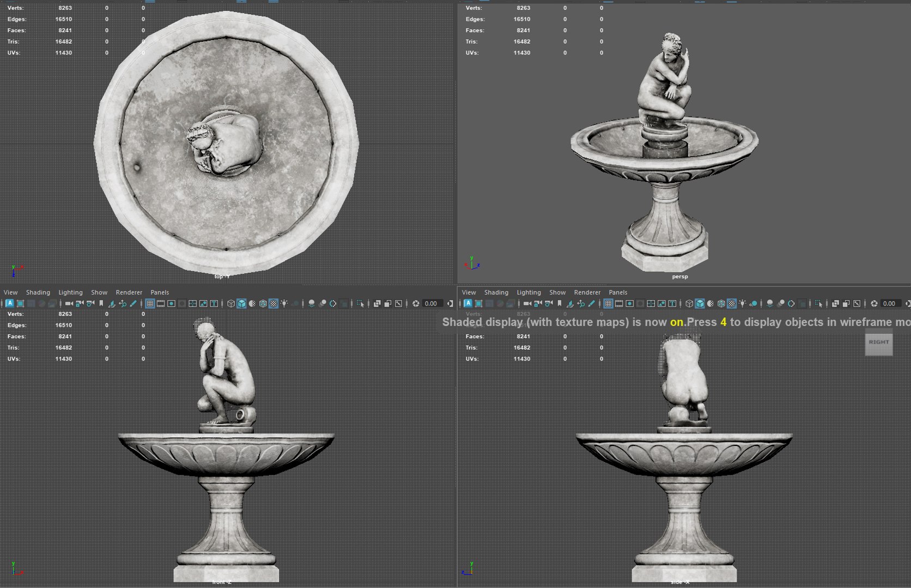This screenshot has width=911, height=588.
Task: Open bookmarks icon in front view toolbar
Action: tap(101, 303)
